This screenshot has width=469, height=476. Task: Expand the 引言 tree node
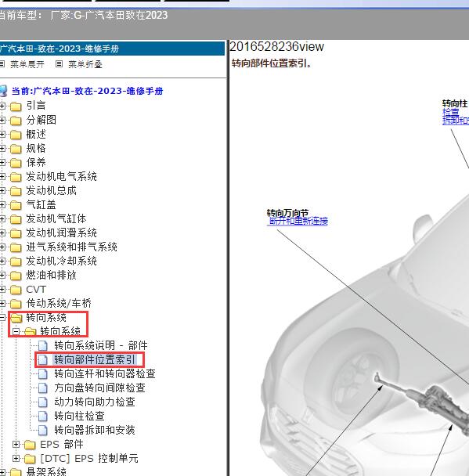coord(2,106)
